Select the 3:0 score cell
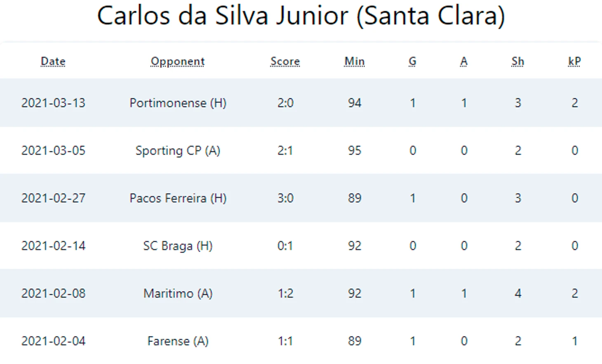The width and height of the screenshot is (602, 364). (x=285, y=198)
